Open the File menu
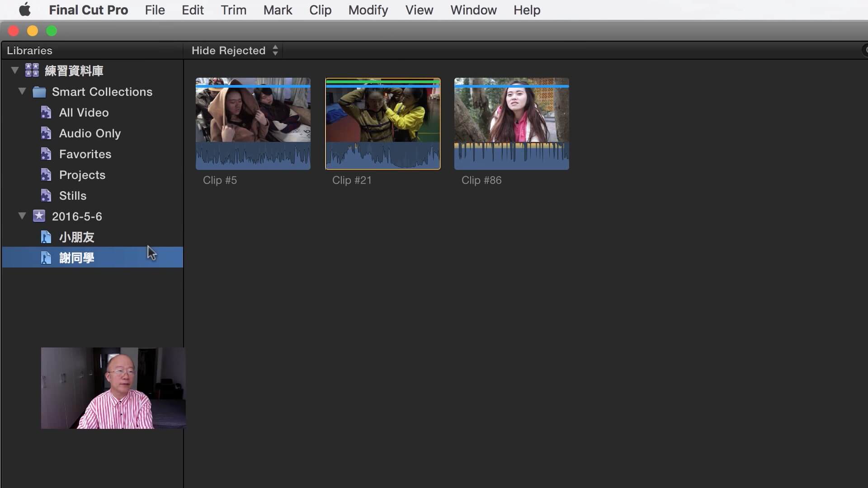Image resolution: width=868 pixels, height=488 pixels. click(155, 10)
